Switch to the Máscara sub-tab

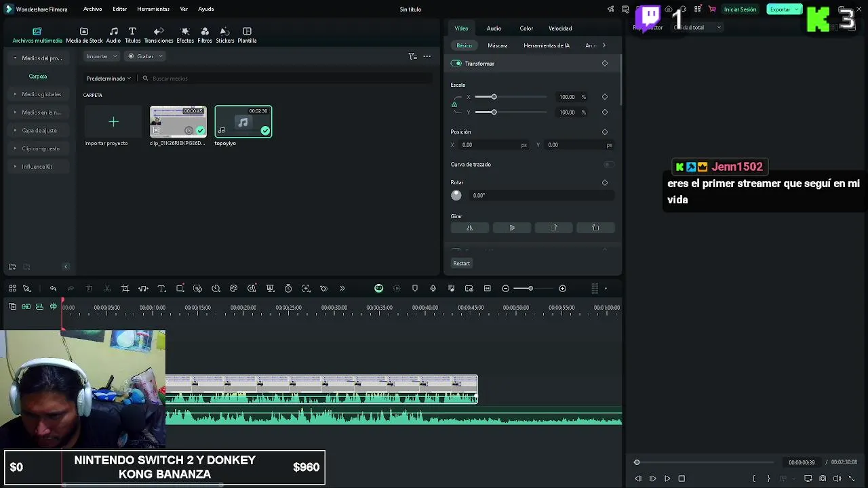498,45
